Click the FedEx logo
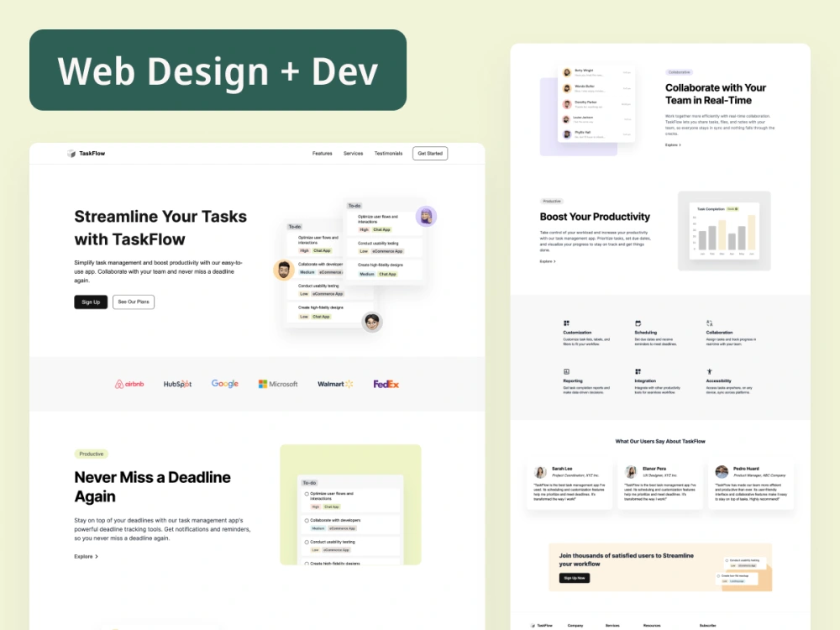The height and width of the screenshot is (630, 840). pyautogui.click(x=386, y=384)
